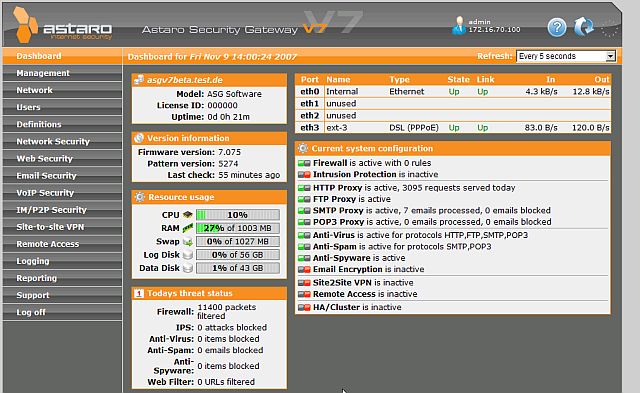Click the Firmware version 7.075 value
The height and width of the screenshot is (393, 640).
tap(229, 152)
